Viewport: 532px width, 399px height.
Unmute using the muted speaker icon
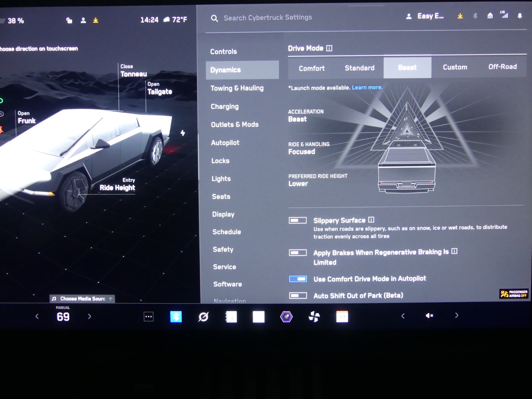tap(429, 316)
